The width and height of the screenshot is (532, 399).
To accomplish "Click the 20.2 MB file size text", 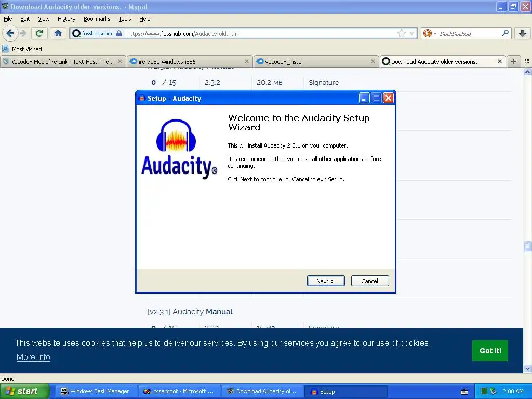I will [270, 82].
